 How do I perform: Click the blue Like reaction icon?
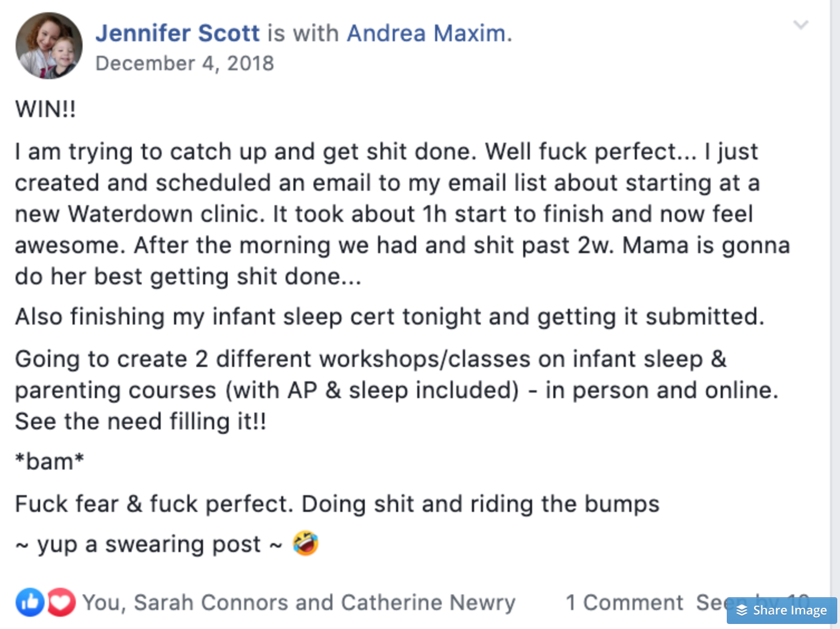30,602
